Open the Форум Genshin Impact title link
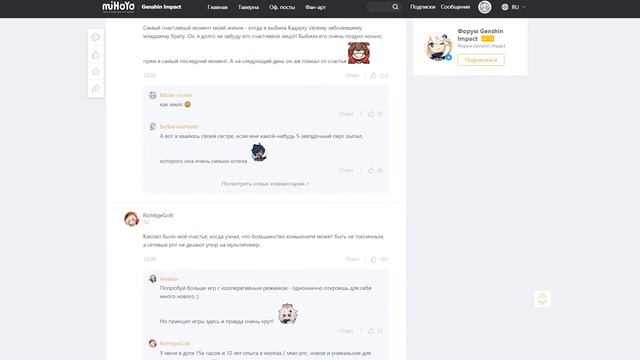This screenshot has width=640, height=360. click(x=480, y=35)
